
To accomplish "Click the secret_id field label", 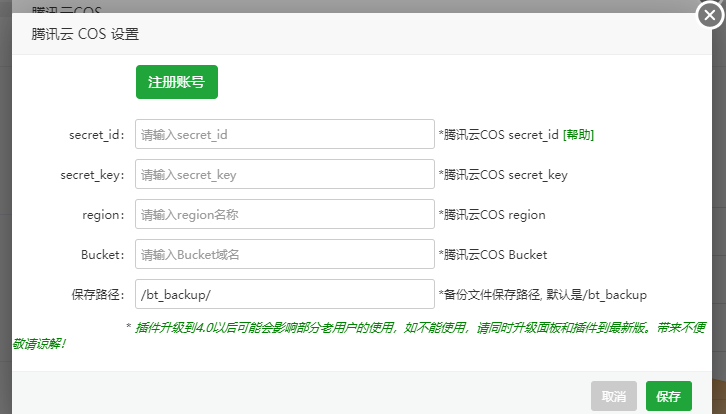I will point(97,135).
